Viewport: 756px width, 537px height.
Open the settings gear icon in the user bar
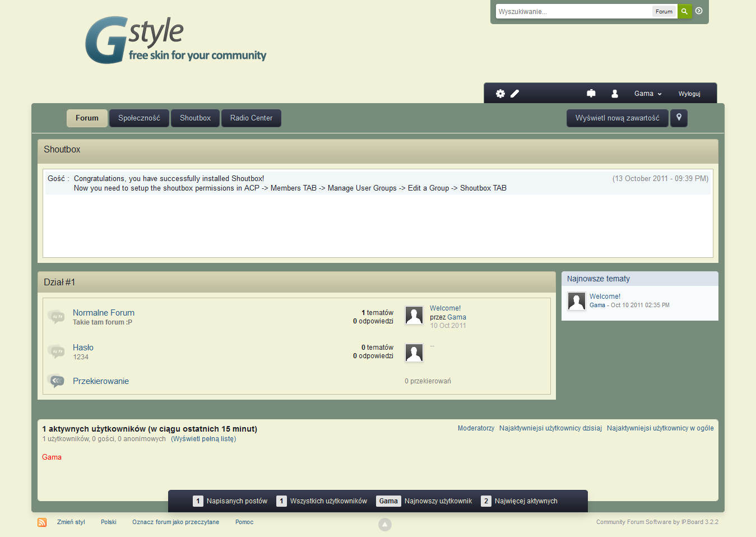(x=500, y=94)
